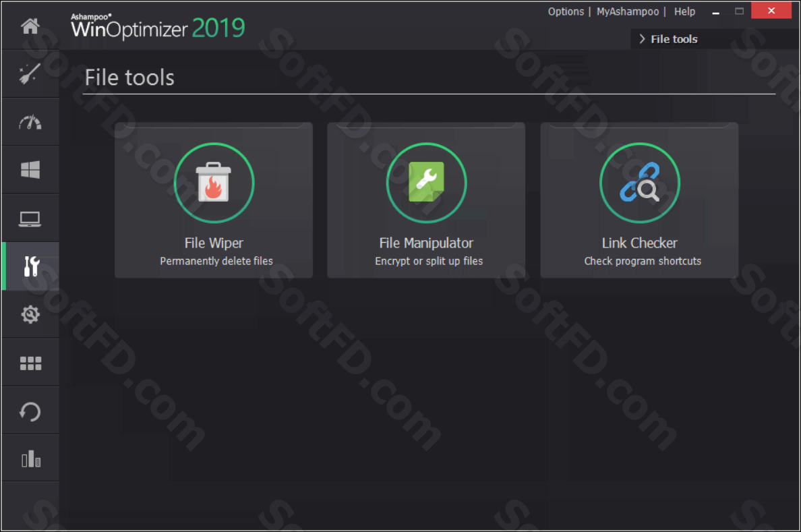
Task: Click the File tools page heading
Action: 129,78
